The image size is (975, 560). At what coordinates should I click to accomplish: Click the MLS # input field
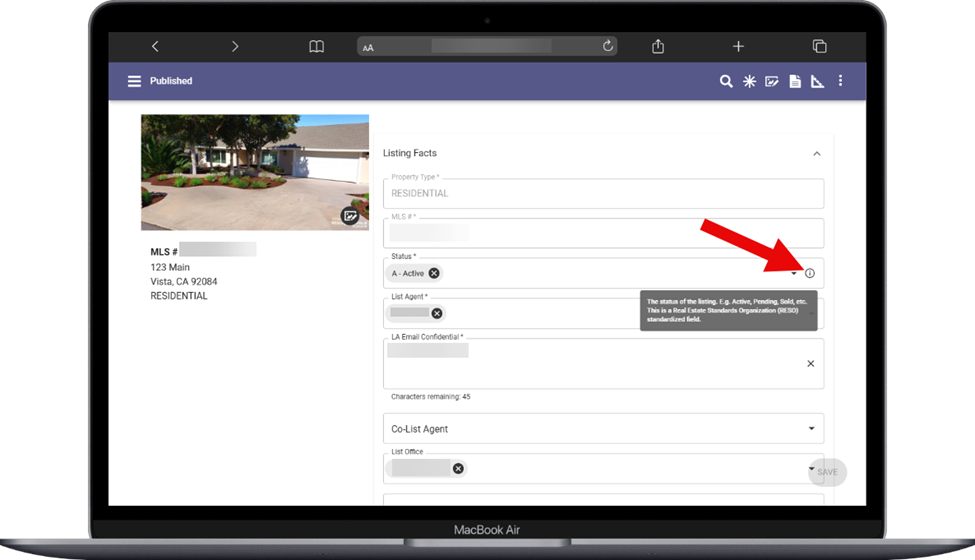tap(603, 233)
